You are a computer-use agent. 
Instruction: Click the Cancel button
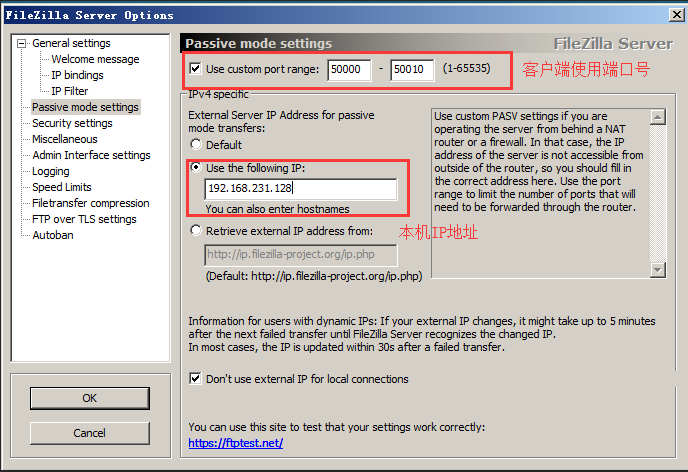[90, 433]
